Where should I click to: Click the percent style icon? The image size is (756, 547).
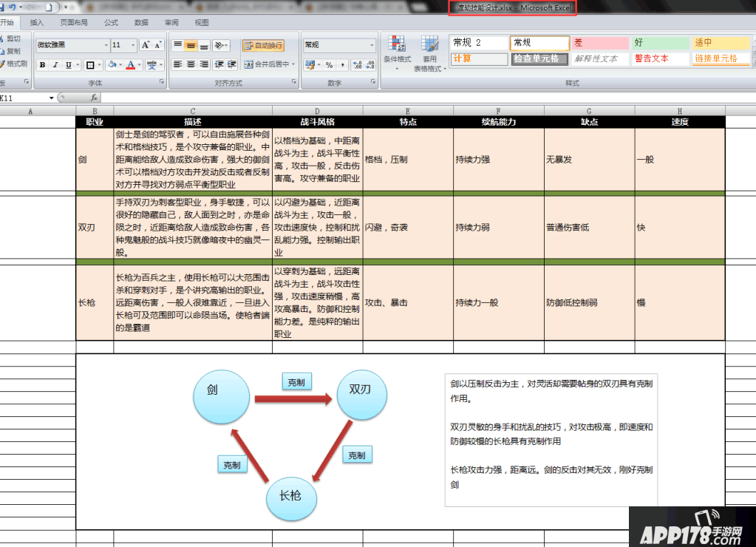point(329,65)
